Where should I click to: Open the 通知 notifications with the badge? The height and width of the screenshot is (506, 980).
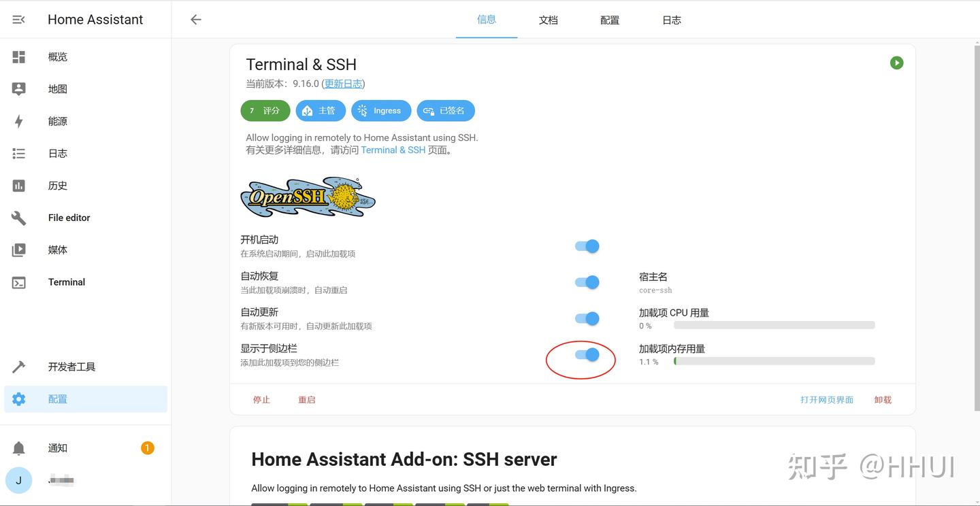[x=57, y=448]
